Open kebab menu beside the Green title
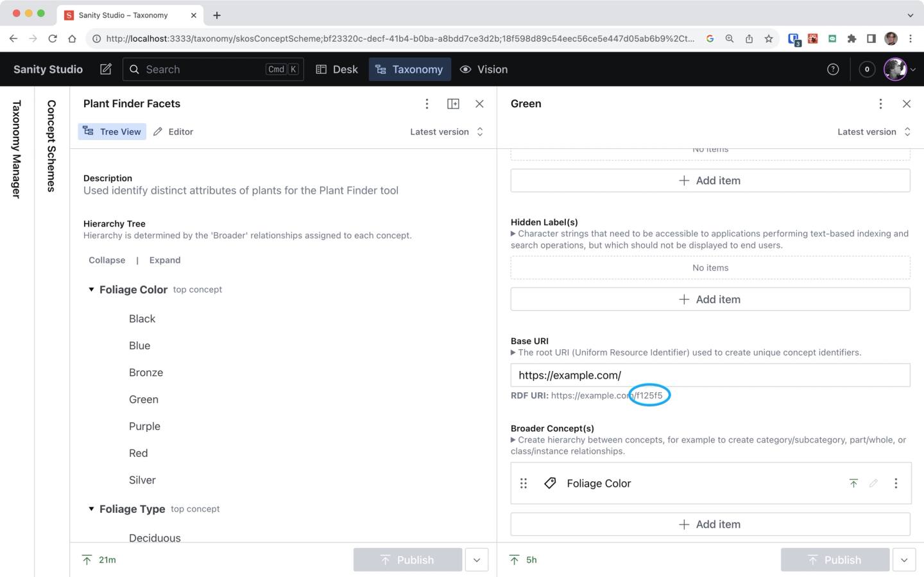Image resolution: width=924 pixels, height=577 pixels. (881, 103)
